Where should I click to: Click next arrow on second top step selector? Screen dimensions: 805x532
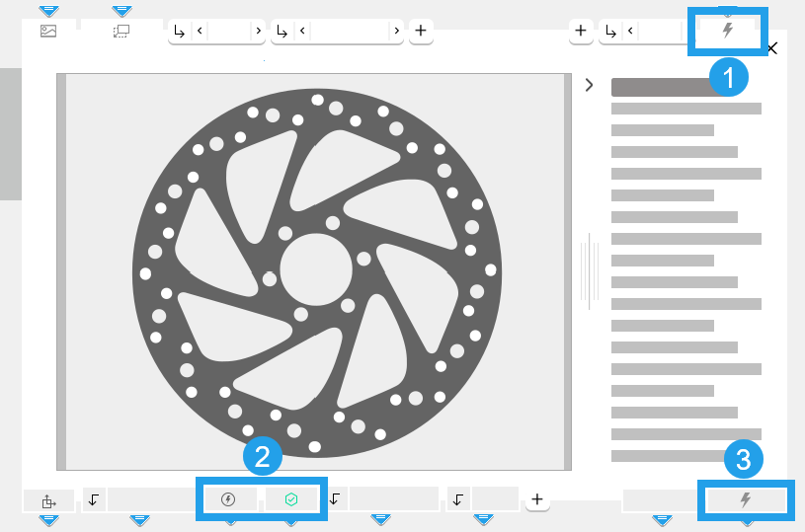(x=396, y=31)
